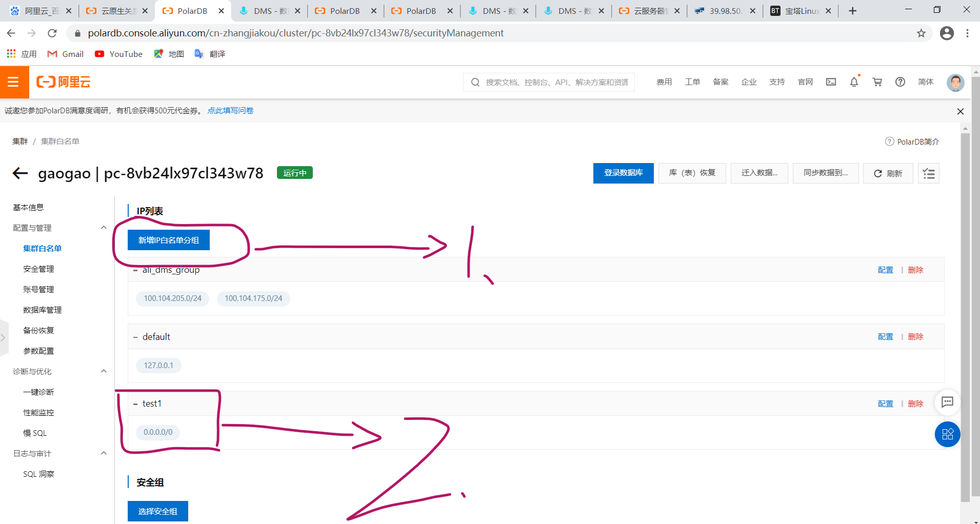Open the blue floating apps widget icon
The width and height of the screenshot is (980, 524).
coord(947,435)
